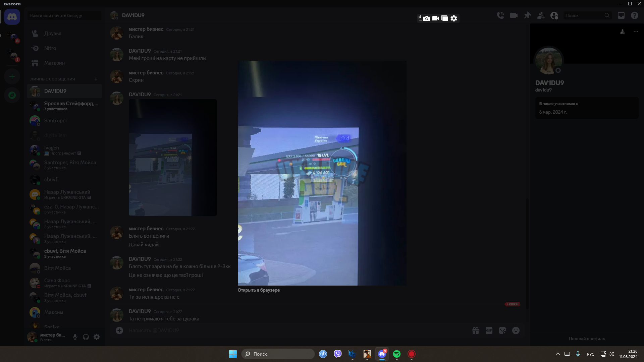
Task: Click the DAV1DU9 name in the chat header
Action: tap(133, 15)
